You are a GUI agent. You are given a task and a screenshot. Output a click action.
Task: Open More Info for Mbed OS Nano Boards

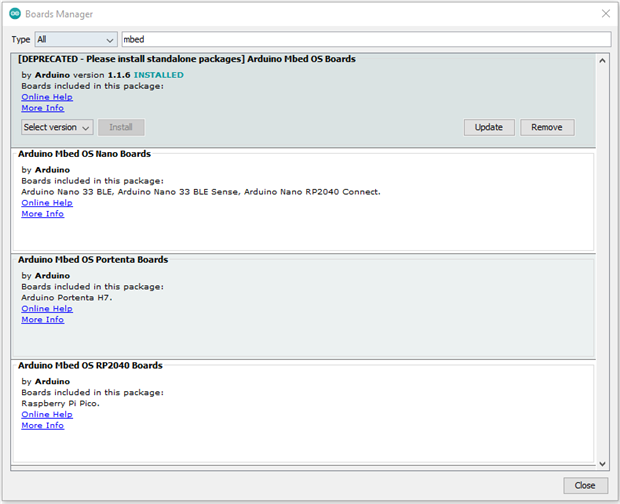coord(43,213)
